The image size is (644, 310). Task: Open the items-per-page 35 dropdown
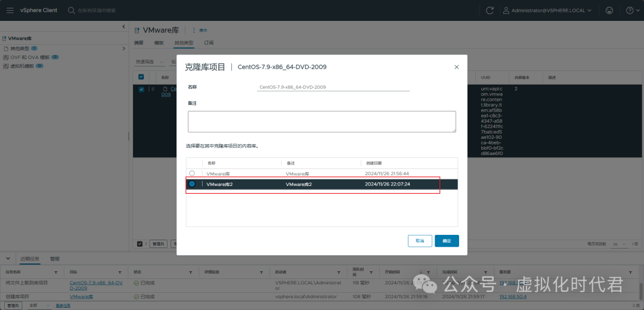[x=620, y=244]
